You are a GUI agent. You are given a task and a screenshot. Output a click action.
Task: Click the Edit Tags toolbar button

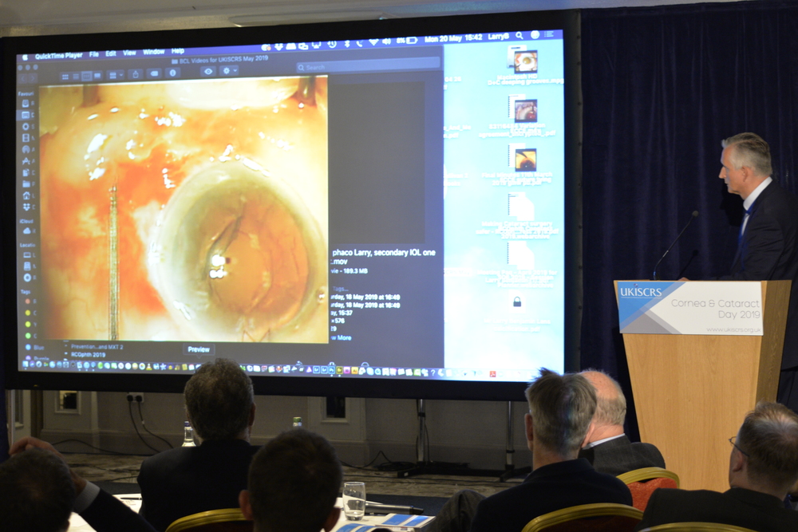click(x=154, y=73)
